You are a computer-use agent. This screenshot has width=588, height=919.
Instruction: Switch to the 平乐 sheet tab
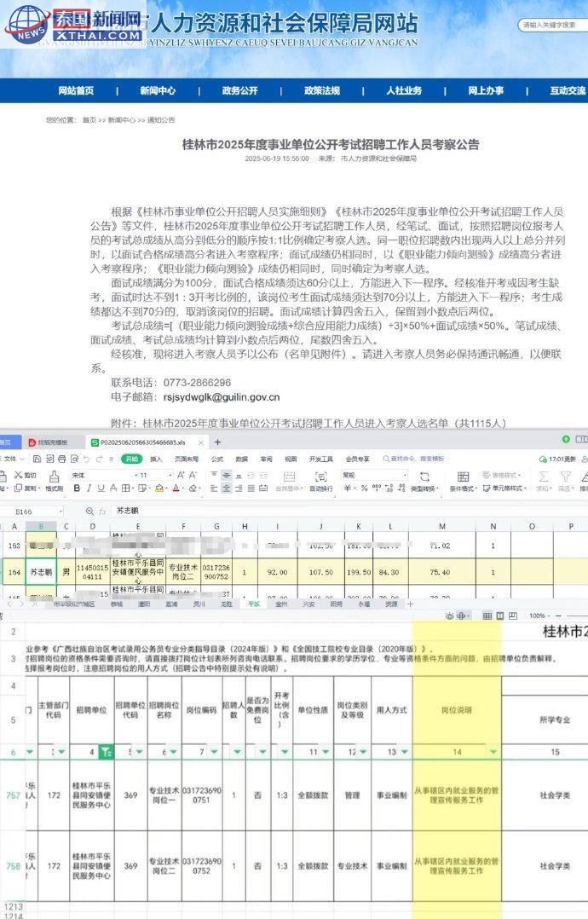(254, 603)
